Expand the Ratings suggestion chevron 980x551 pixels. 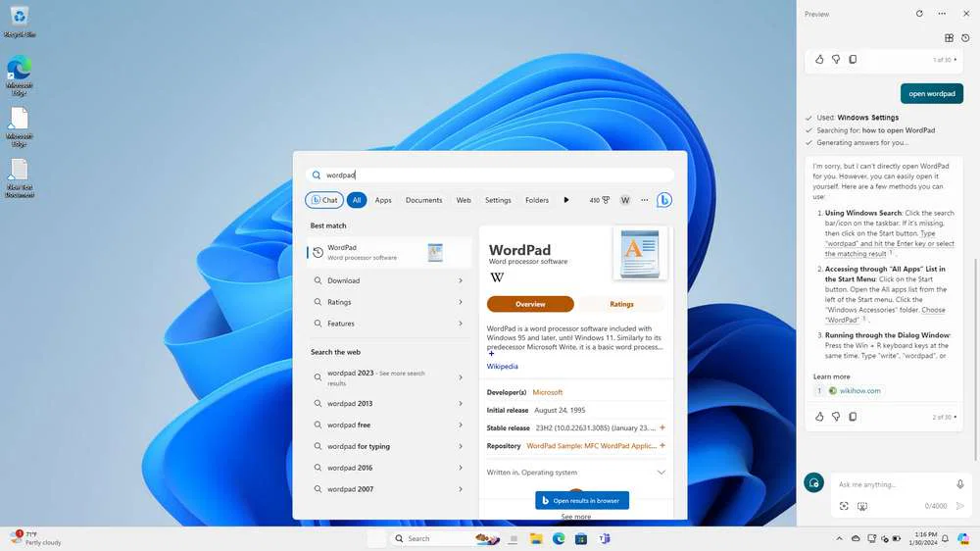(461, 302)
